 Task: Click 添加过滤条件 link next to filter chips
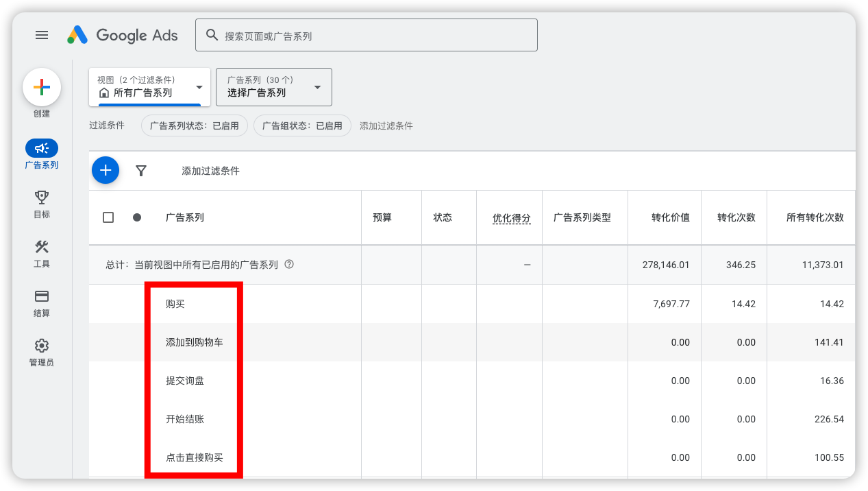[x=386, y=125]
